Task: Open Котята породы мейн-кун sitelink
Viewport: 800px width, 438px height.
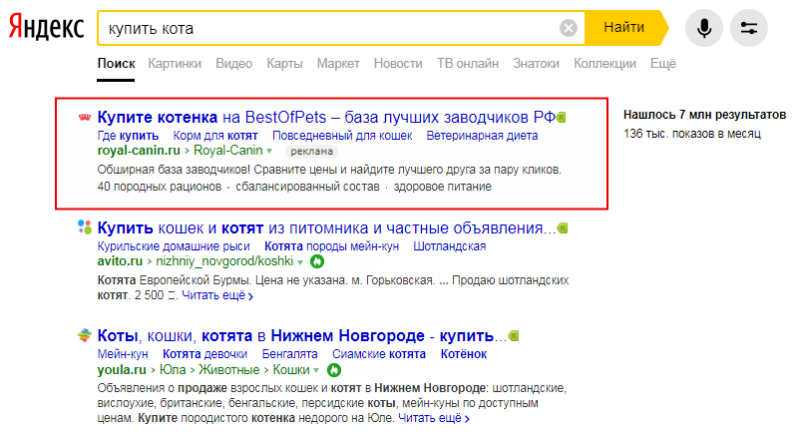Action: pos(332,247)
